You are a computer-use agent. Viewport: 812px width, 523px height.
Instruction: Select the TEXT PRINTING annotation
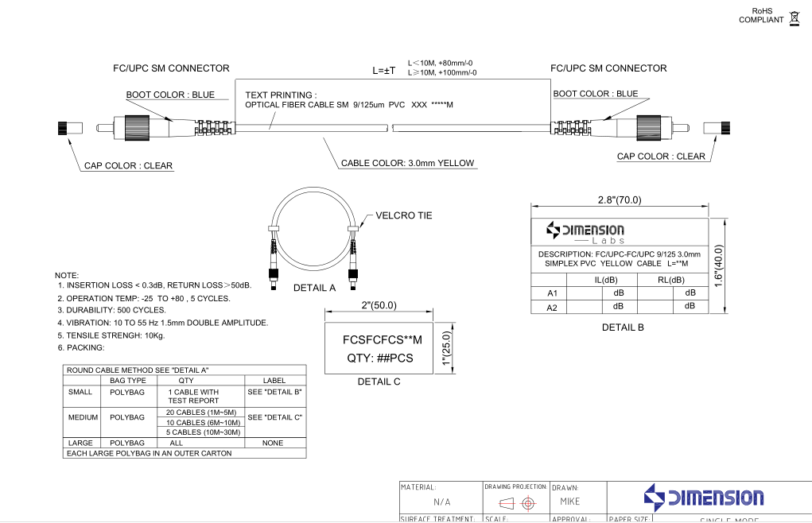pos(348,99)
